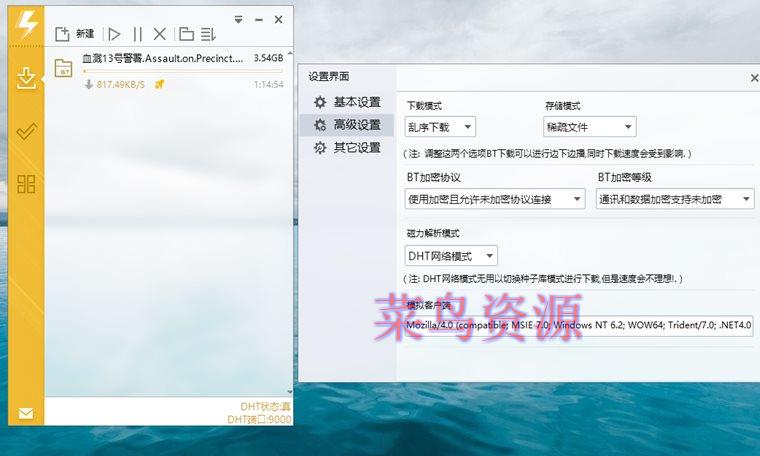Select the BT folder icon of the task
This screenshot has height=456, width=760.
[63, 68]
